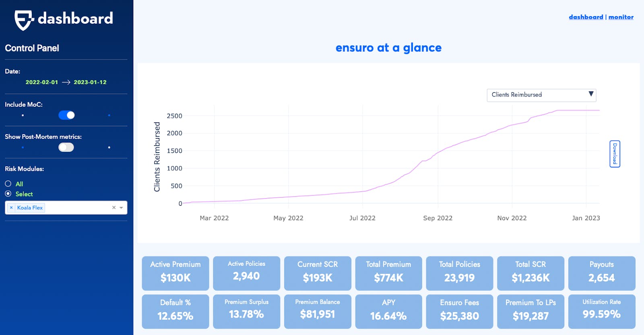Change the end date 2023-01-12
Viewport: 644px width, 335px height.
[90, 82]
